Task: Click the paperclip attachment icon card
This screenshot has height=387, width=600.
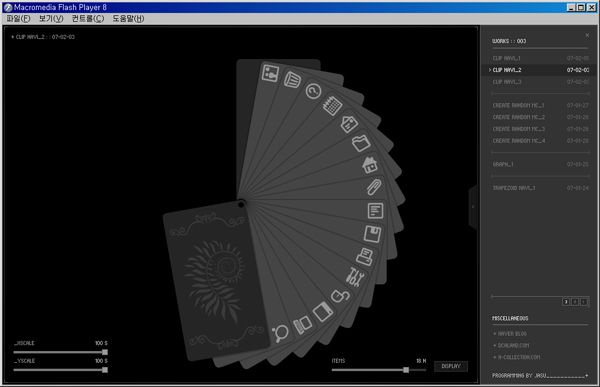Action: click(373, 187)
